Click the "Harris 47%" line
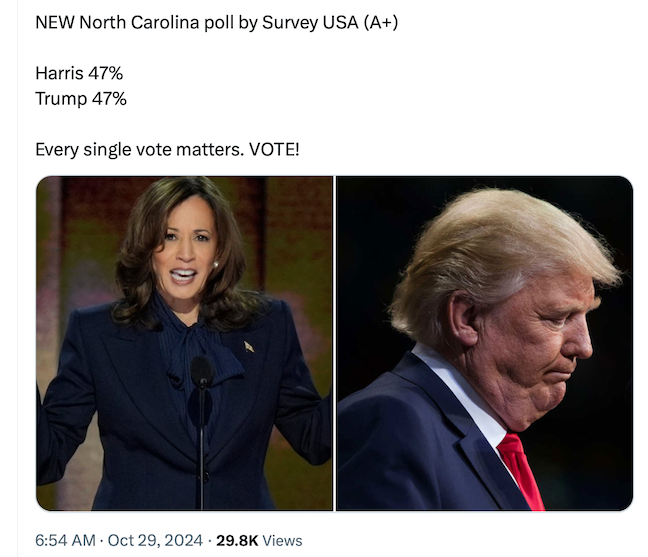This screenshot has height=557, width=648. click(x=79, y=73)
